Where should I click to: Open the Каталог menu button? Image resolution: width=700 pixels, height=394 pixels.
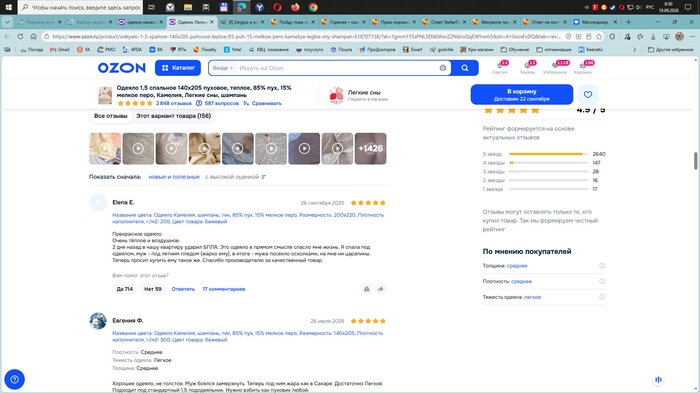pyautogui.click(x=178, y=68)
